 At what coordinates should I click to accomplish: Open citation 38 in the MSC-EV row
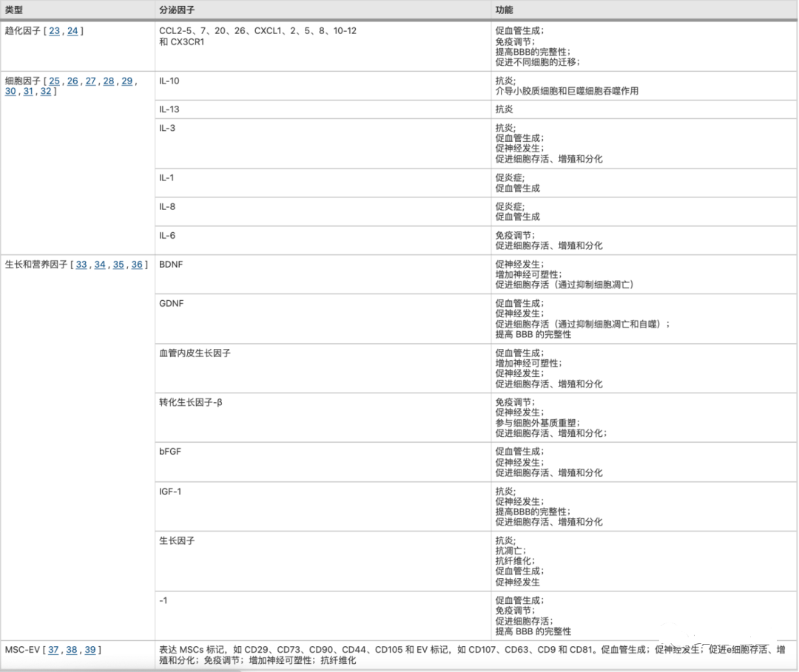(72, 650)
